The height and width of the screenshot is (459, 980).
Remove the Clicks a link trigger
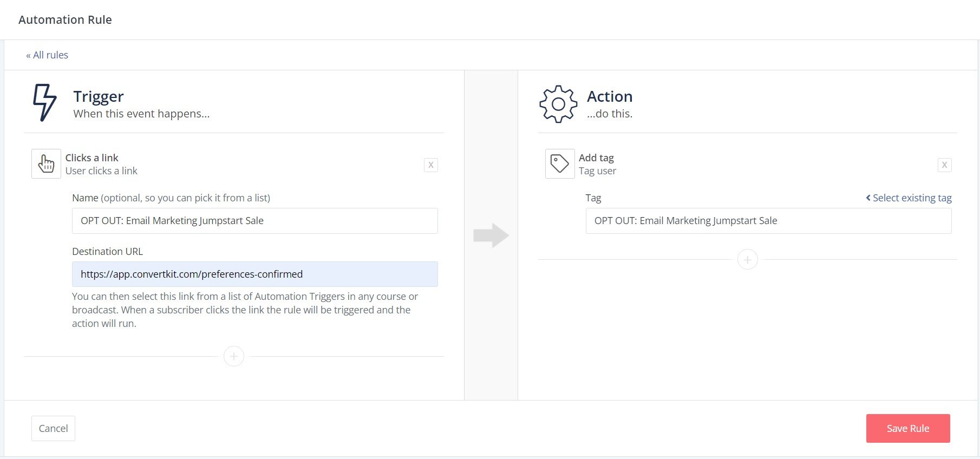[x=431, y=165]
